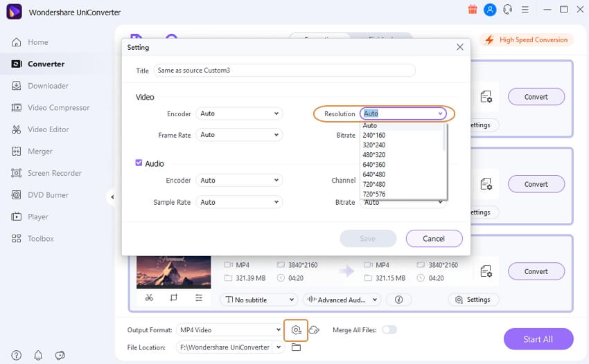Click Convert for second file

[x=536, y=184]
